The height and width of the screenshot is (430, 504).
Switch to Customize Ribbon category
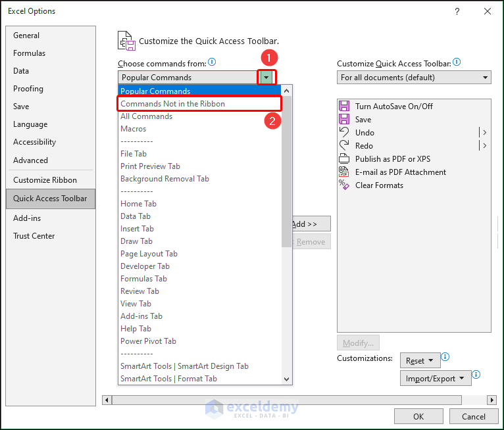(51, 180)
